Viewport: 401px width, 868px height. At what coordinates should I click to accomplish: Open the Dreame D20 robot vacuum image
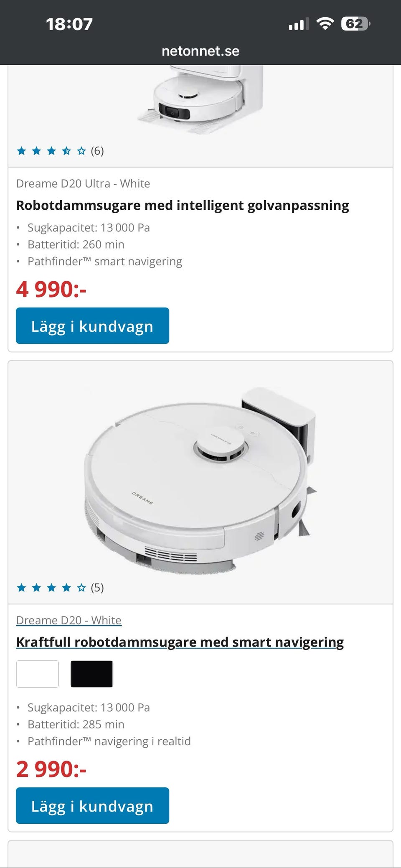pyautogui.click(x=200, y=479)
